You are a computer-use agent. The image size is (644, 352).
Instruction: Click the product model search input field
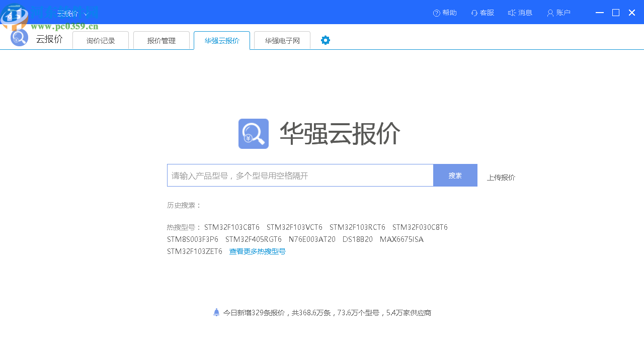pos(297,175)
